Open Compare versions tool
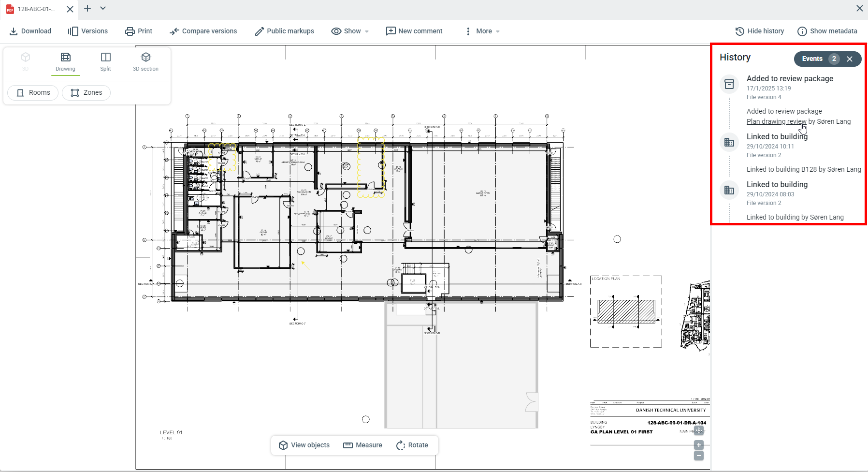 point(203,31)
